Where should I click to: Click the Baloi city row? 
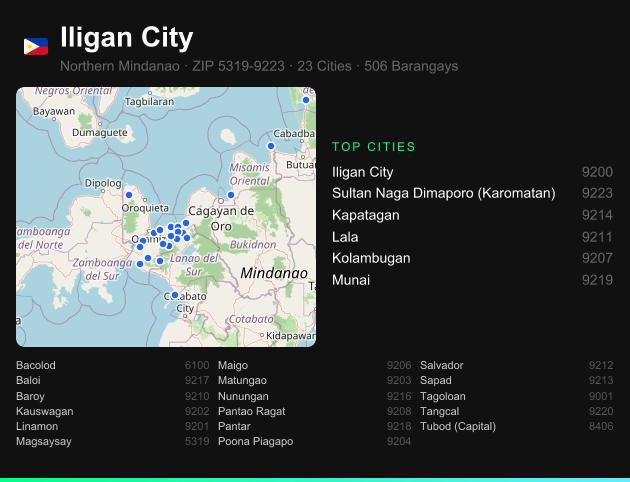tap(112, 380)
